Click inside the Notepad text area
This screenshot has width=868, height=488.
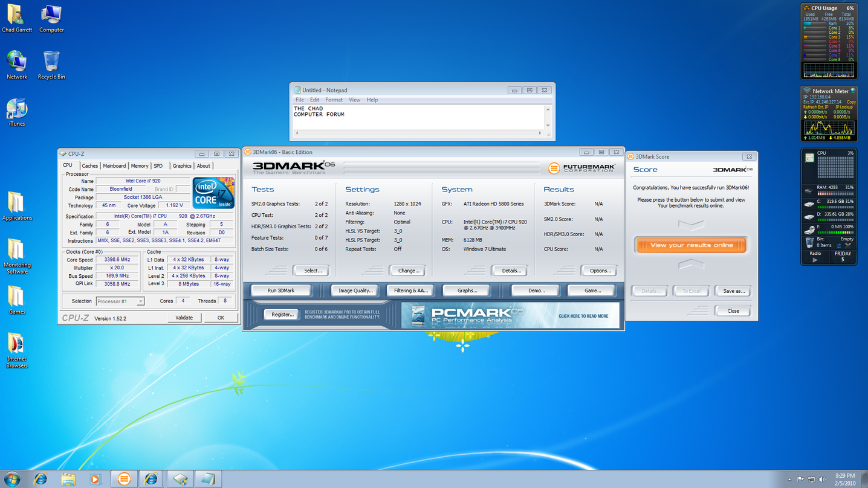click(419, 117)
